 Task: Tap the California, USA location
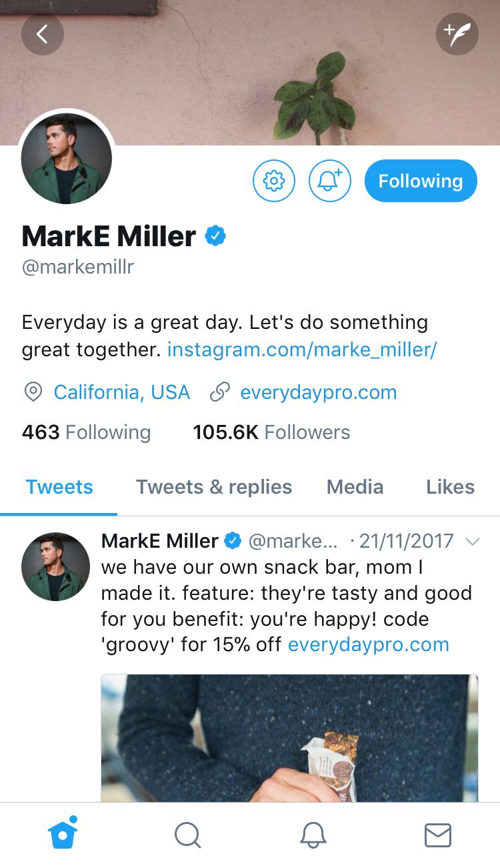coord(121,392)
